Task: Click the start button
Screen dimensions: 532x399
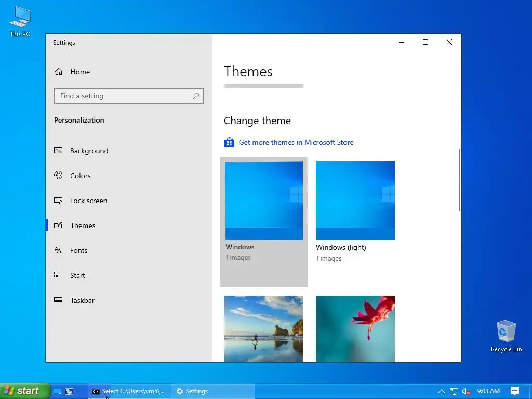Action: 25,391
